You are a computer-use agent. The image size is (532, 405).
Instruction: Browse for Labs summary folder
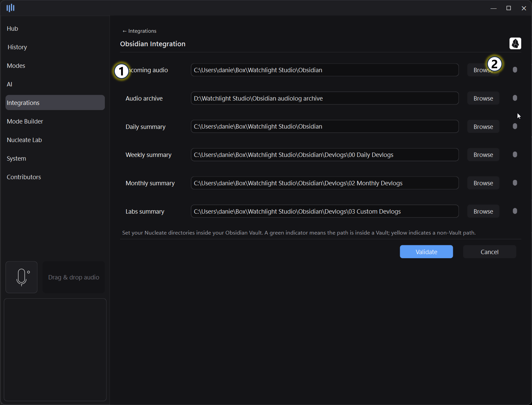click(483, 211)
